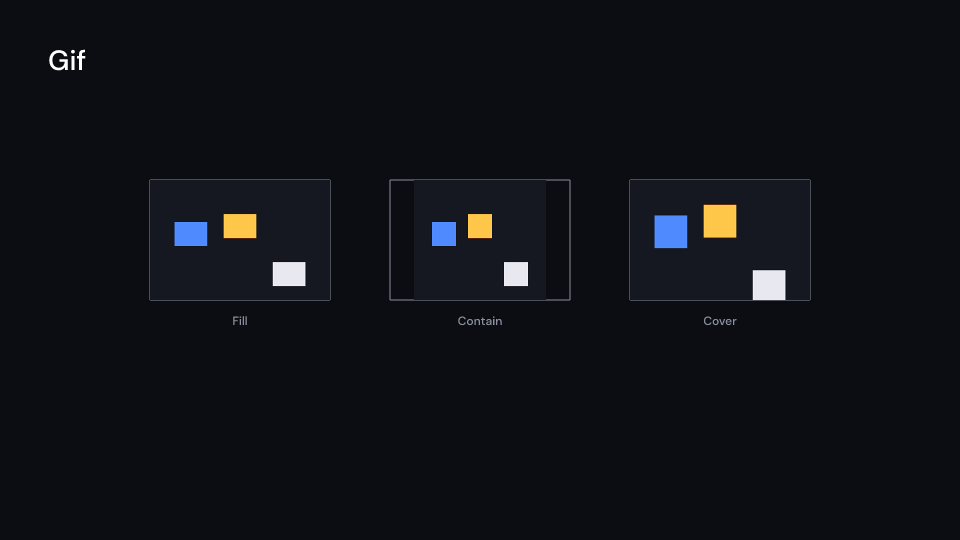Click the Gif page heading
This screenshot has width=960, height=540.
67,61
